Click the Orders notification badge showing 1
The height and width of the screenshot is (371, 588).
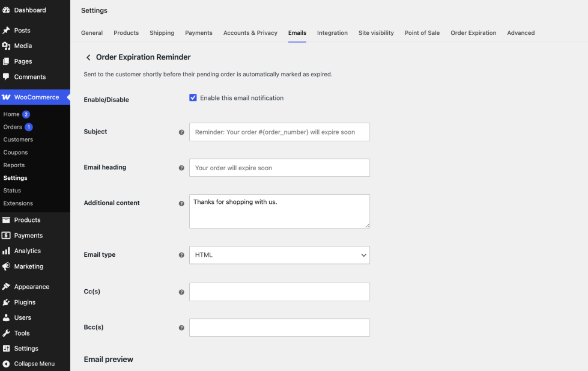coord(28,127)
